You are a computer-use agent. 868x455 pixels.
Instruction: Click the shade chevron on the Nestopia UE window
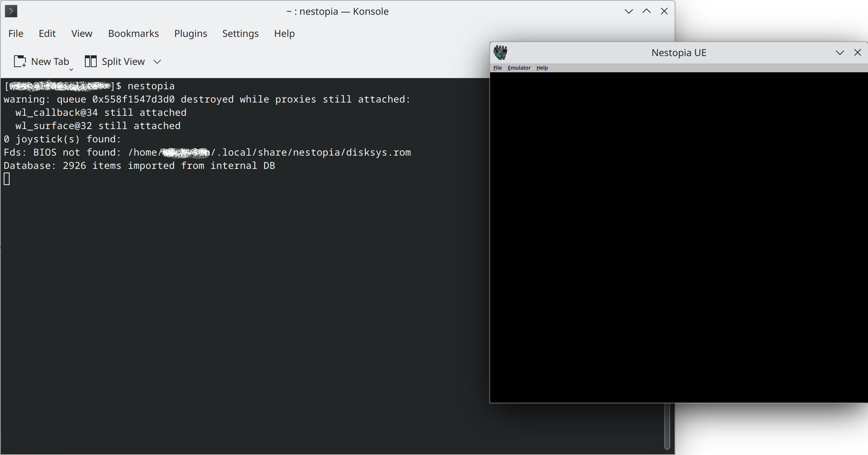840,52
